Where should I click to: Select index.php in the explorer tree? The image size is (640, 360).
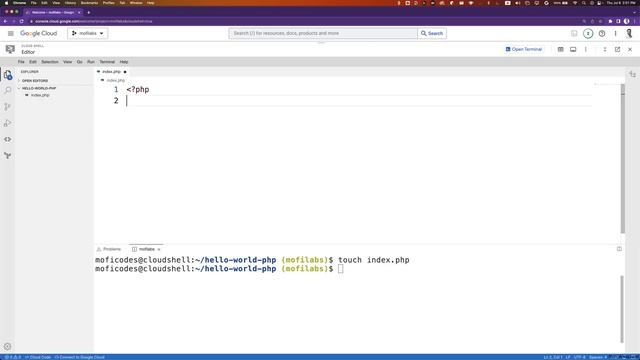click(40, 95)
